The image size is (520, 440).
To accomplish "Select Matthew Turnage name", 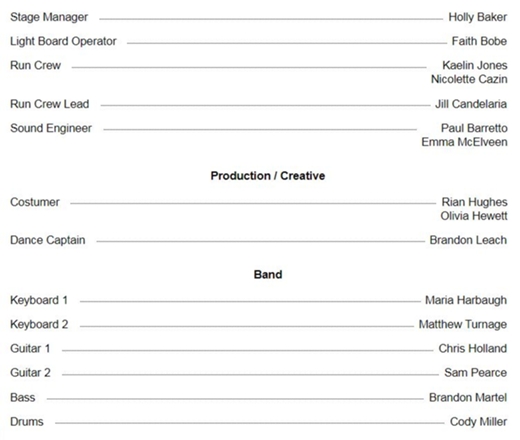I will [x=463, y=324].
